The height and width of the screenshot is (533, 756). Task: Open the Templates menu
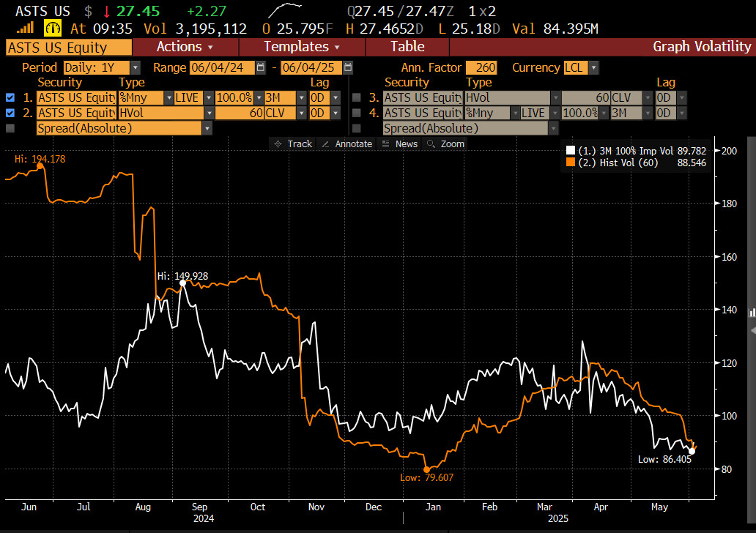pyautogui.click(x=301, y=47)
